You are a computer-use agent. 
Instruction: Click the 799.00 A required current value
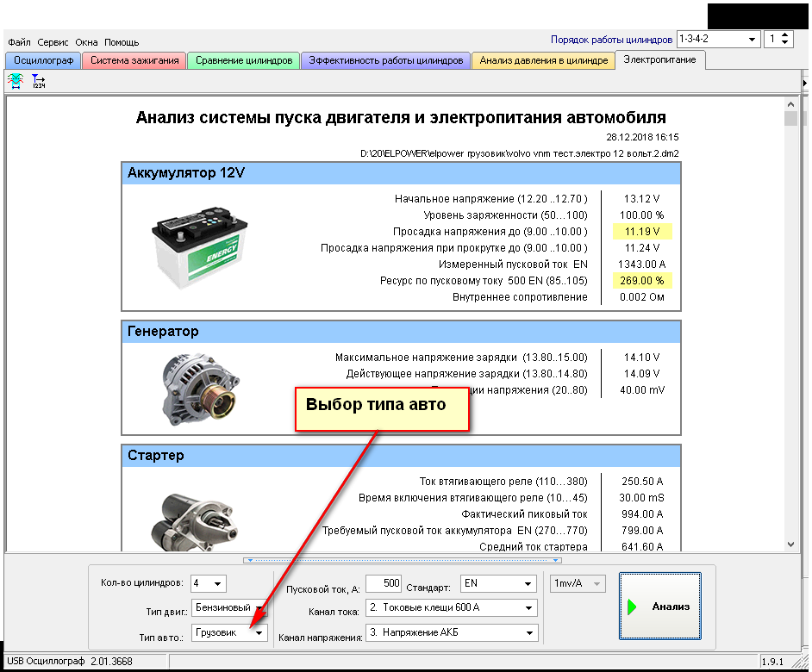pos(642,531)
